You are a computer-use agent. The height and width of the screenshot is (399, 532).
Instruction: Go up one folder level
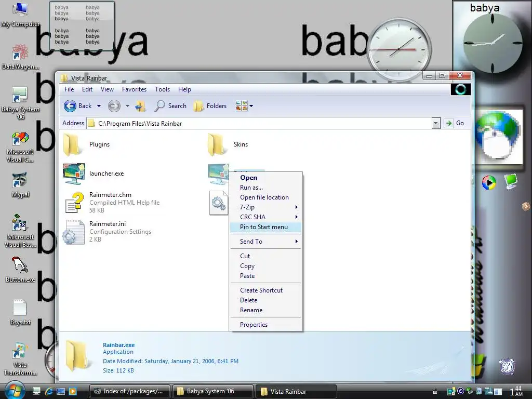click(x=140, y=106)
